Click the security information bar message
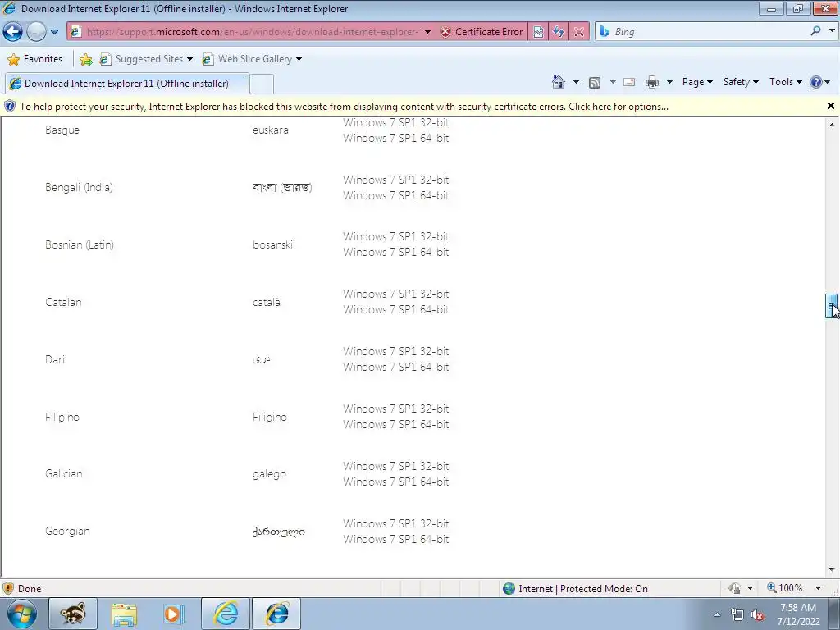The image size is (840, 630). pyautogui.click(x=344, y=107)
